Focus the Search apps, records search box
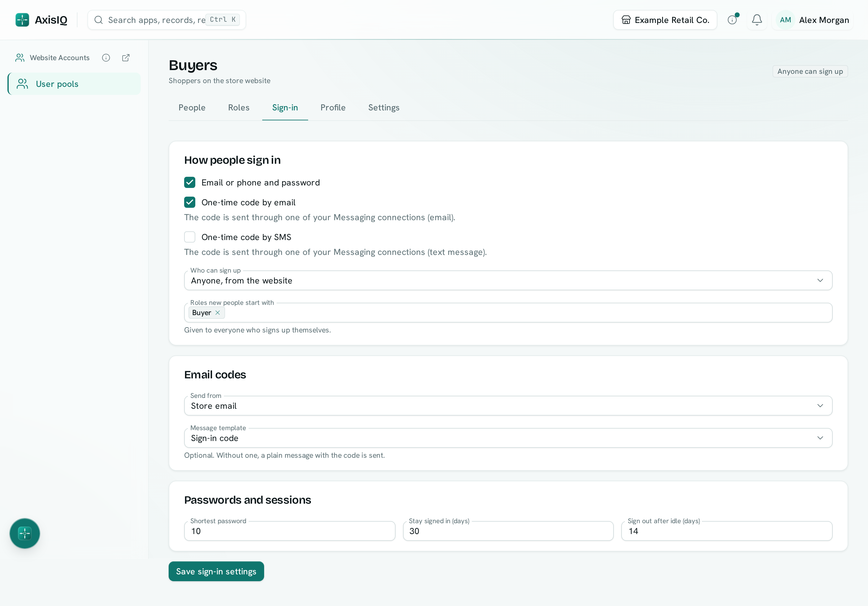The image size is (868, 606). 166,20
